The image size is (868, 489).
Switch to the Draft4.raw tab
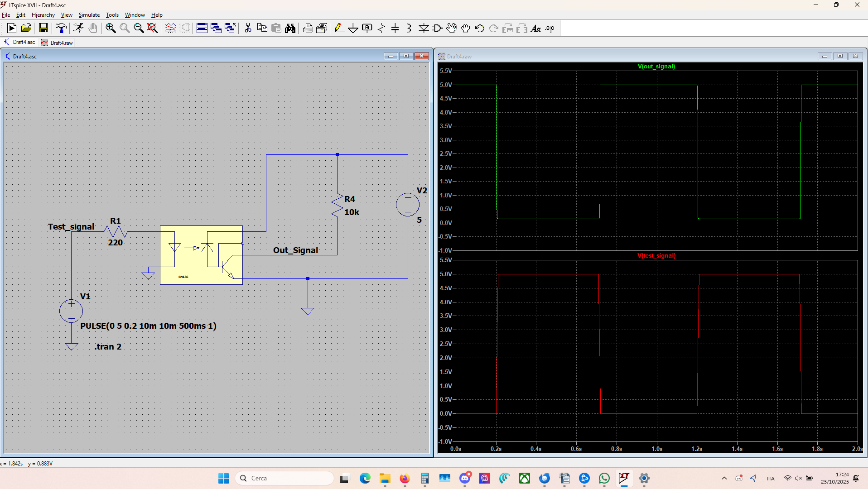tap(57, 43)
